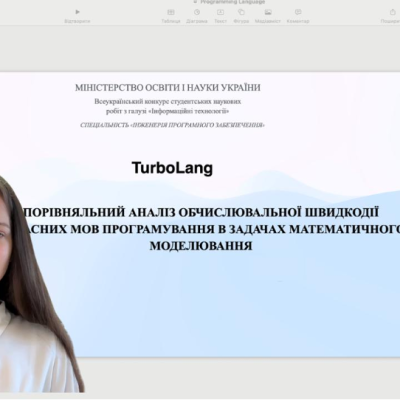Click the word МОДЕЛЮВАННЯ on the slide
This screenshot has height=400, width=400.
(201, 246)
